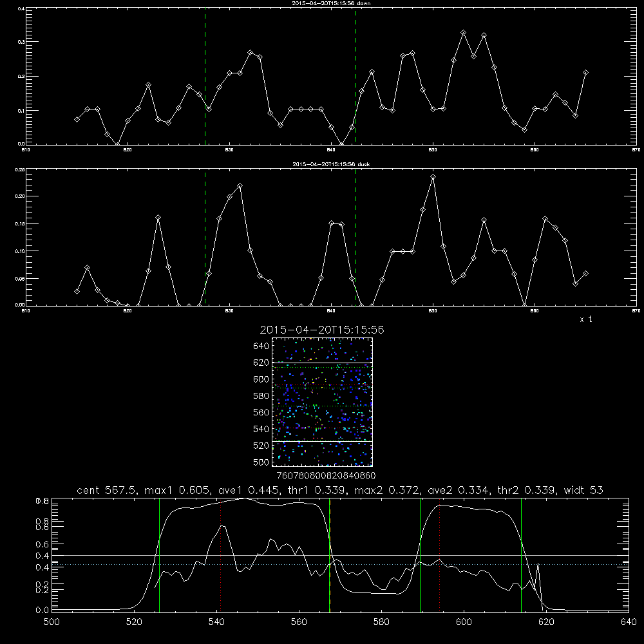Click the '760780800820840860' image x-axis labels
Image resolution: width=644 pixels, height=644 pixels.
click(x=326, y=476)
